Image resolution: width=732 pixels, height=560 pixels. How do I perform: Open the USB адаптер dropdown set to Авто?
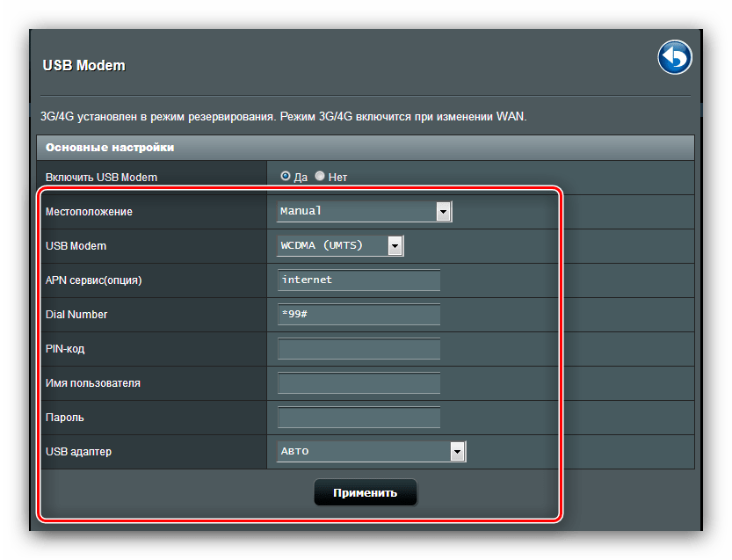pos(371,451)
